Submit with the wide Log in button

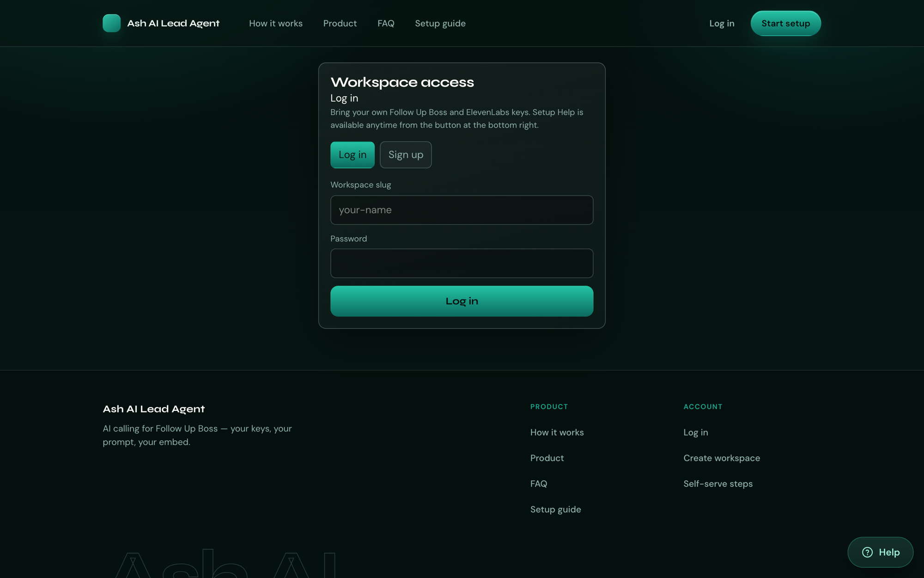point(462,301)
